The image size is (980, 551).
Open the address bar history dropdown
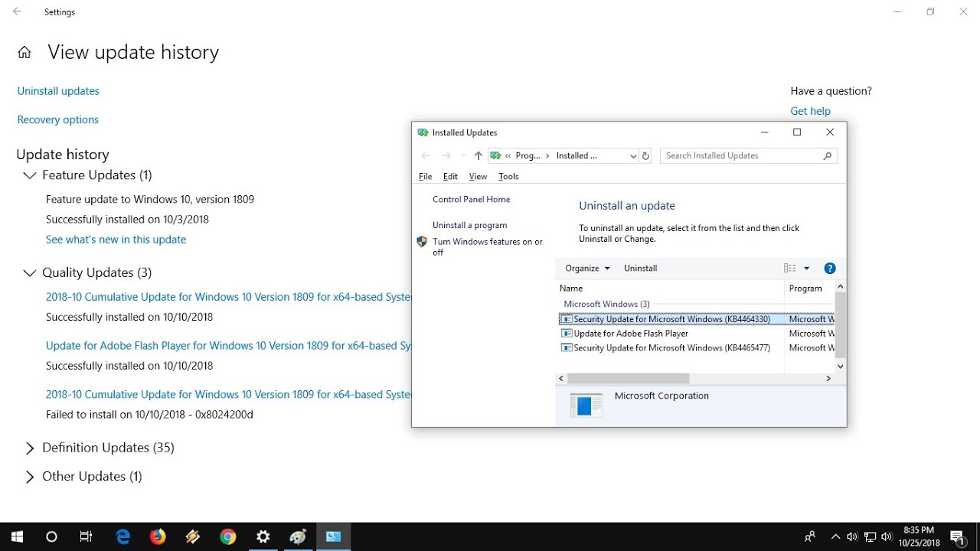pyautogui.click(x=633, y=156)
